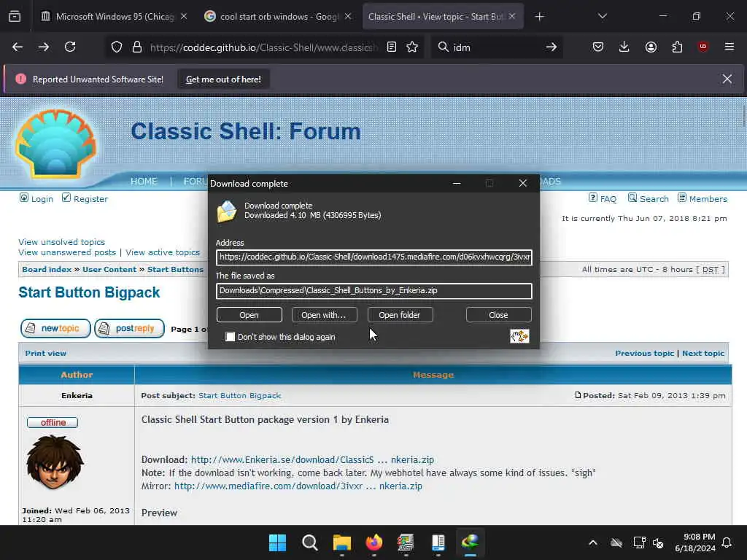
Task: Open User Content breadcrumb
Action: point(109,270)
